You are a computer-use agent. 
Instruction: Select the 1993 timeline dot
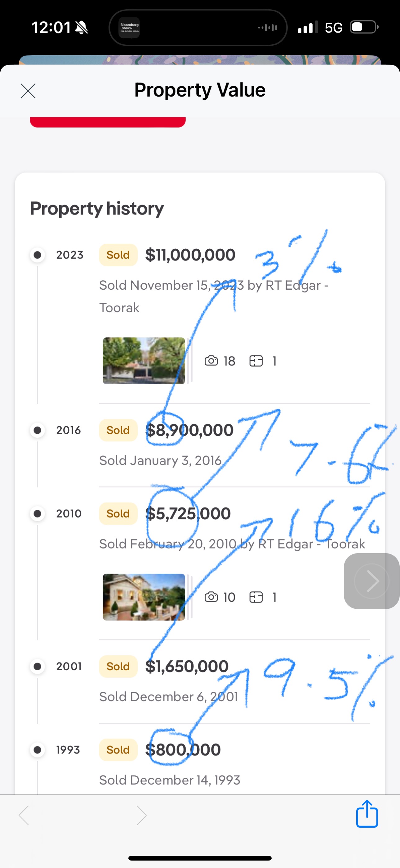coord(38,750)
